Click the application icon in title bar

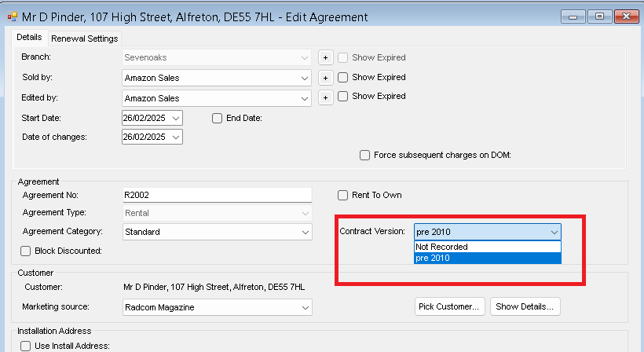12,16
